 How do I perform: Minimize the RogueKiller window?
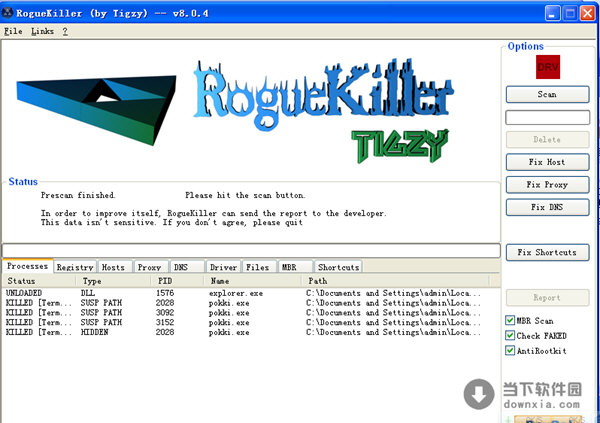[553, 13]
